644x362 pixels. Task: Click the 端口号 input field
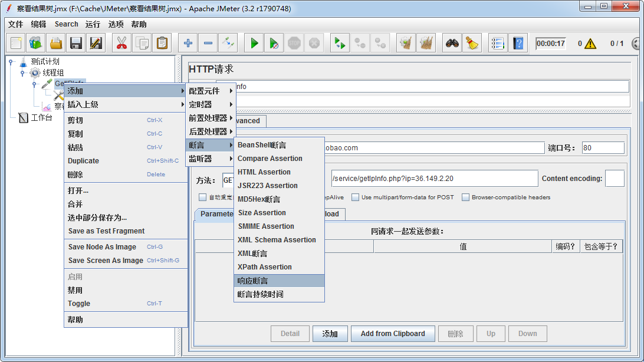point(603,148)
